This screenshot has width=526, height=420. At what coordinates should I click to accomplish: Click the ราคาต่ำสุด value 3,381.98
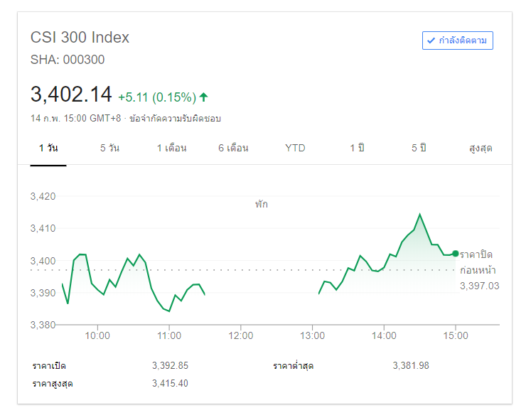(x=411, y=365)
